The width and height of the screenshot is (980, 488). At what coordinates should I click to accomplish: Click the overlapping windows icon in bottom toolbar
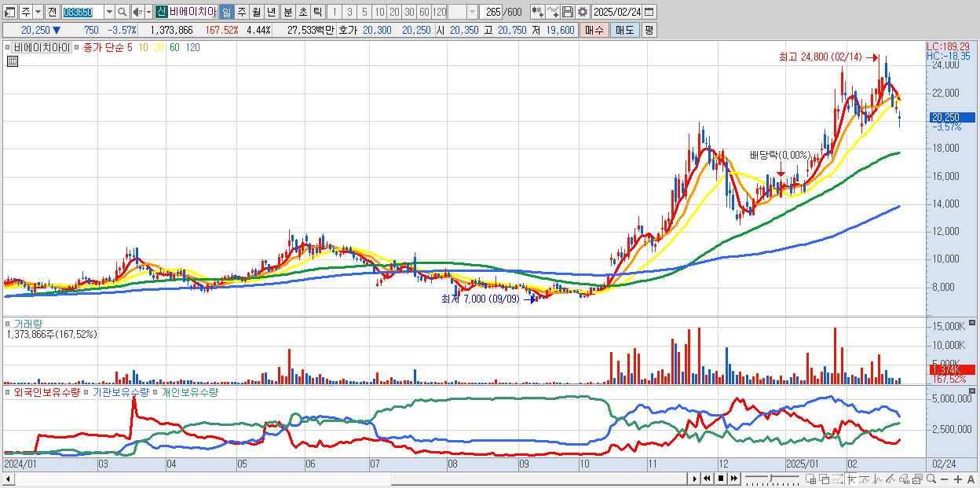[825, 479]
